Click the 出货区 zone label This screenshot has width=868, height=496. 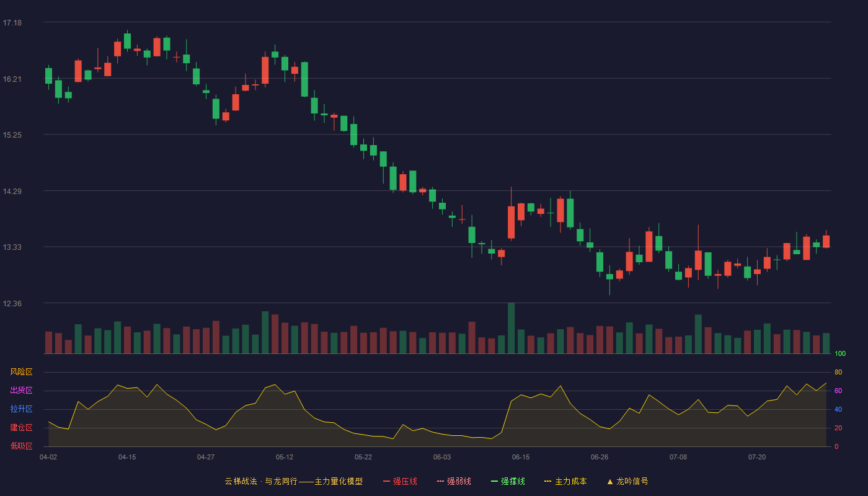(21, 391)
